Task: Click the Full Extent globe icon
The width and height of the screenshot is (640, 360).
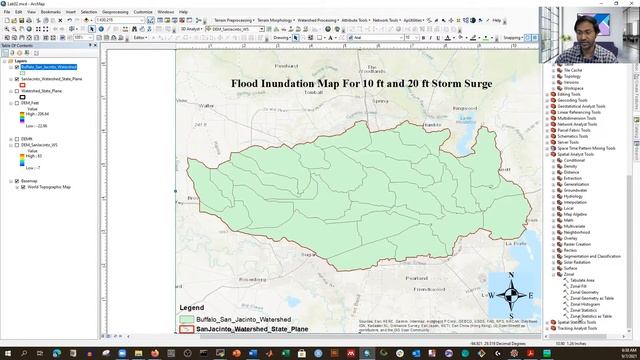Action: point(29,29)
